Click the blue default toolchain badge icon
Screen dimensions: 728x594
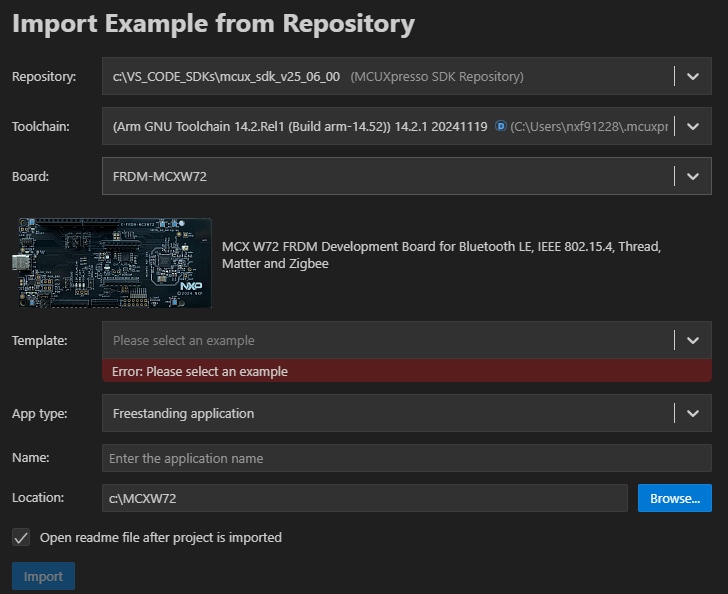click(x=500, y=126)
